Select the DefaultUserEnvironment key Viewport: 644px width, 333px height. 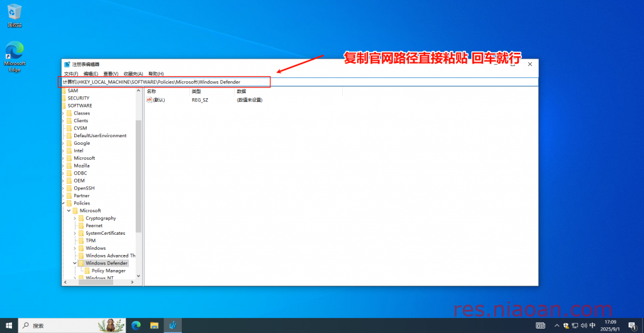pyautogui.click(x=100, y=136)
